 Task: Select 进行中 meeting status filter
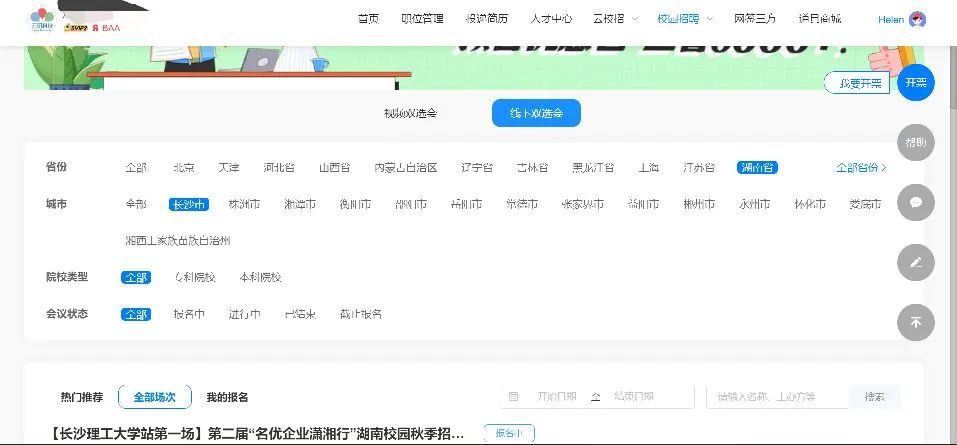pyautogui.click(x=244, y=314)
